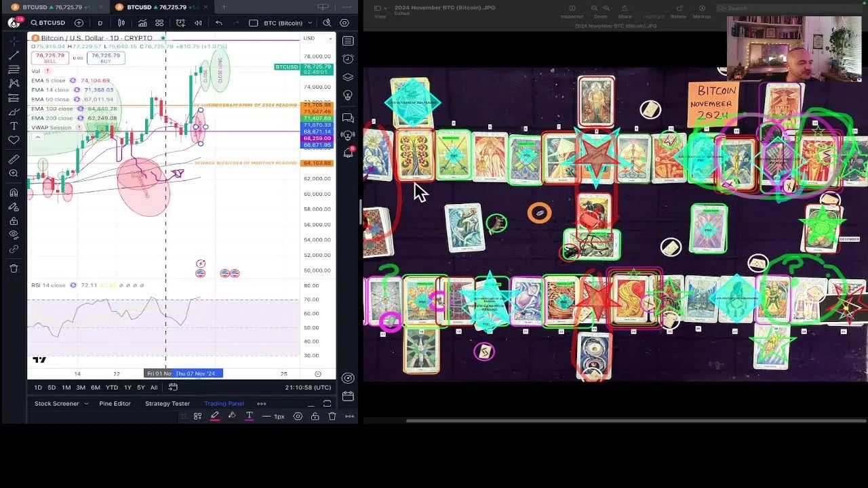Open the calendar icon in right sidebar

pos(348,396)
